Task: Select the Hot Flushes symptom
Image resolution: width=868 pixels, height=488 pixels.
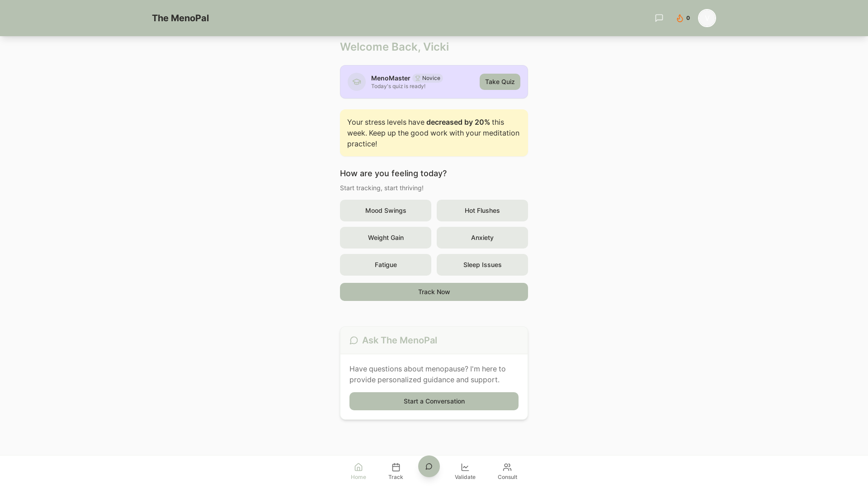Action: pos(482,211)
